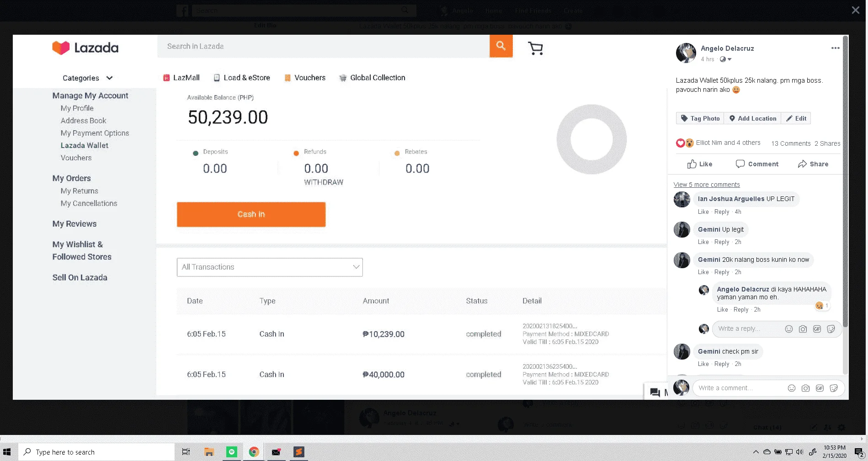Click the orange Lazada search button
868x461 pixels.
[x=501, y=46]
